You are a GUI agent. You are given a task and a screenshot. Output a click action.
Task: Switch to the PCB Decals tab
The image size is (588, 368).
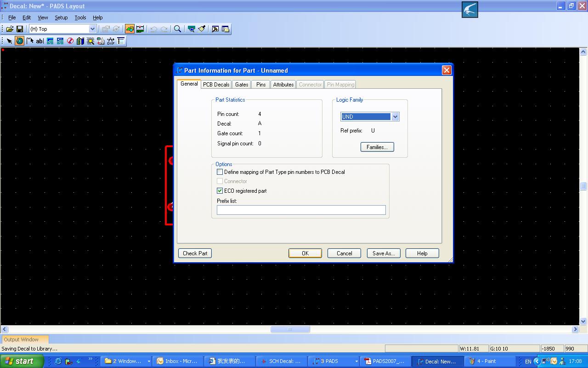pyautogui.click(x=216, y=85)
